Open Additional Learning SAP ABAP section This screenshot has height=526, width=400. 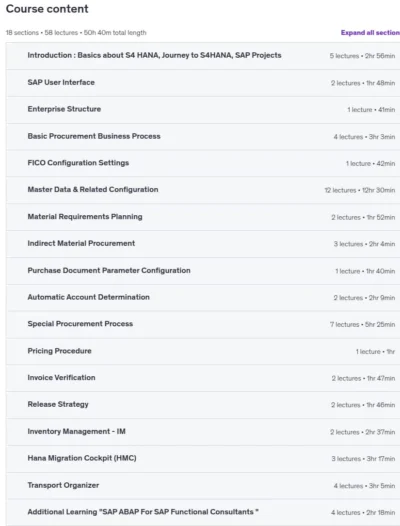(x=203, y=512)
